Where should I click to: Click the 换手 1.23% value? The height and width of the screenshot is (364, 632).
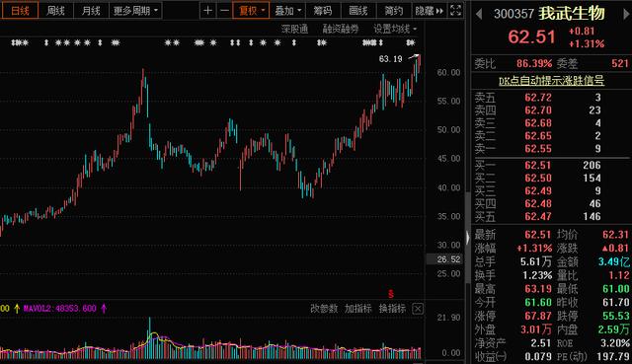tap(537, 276)
